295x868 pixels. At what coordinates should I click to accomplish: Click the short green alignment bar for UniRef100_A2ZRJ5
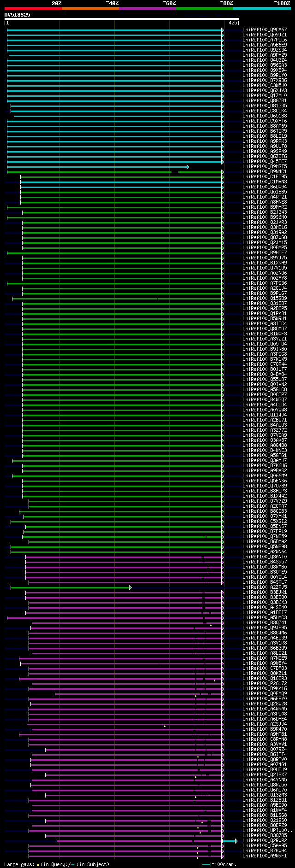pyautogui.click(x=71, y=587)
